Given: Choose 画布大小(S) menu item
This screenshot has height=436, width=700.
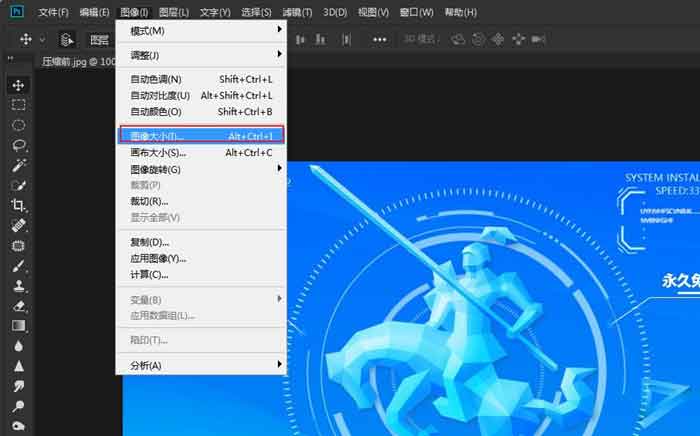Looking at the screenshot, I should (x=201, y=153).
